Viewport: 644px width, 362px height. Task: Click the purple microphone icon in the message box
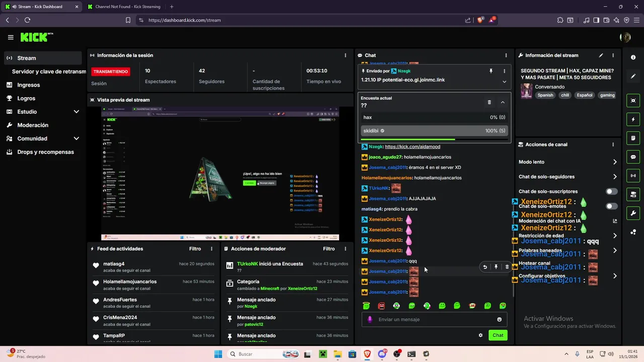point(370,319)
